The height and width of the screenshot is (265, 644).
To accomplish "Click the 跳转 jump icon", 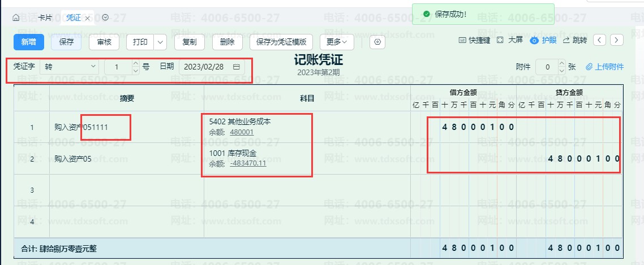I will 574,40.
